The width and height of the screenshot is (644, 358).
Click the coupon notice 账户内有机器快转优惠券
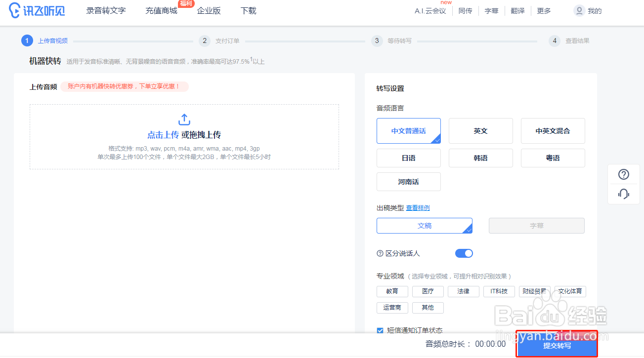click(x=125, y=86)
